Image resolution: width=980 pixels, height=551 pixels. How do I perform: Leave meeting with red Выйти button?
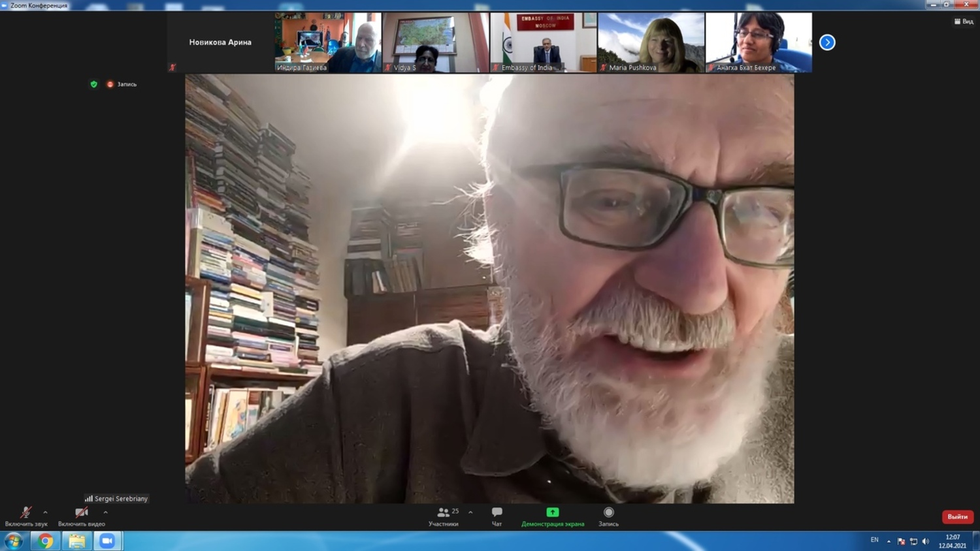(x=957, y=517)
